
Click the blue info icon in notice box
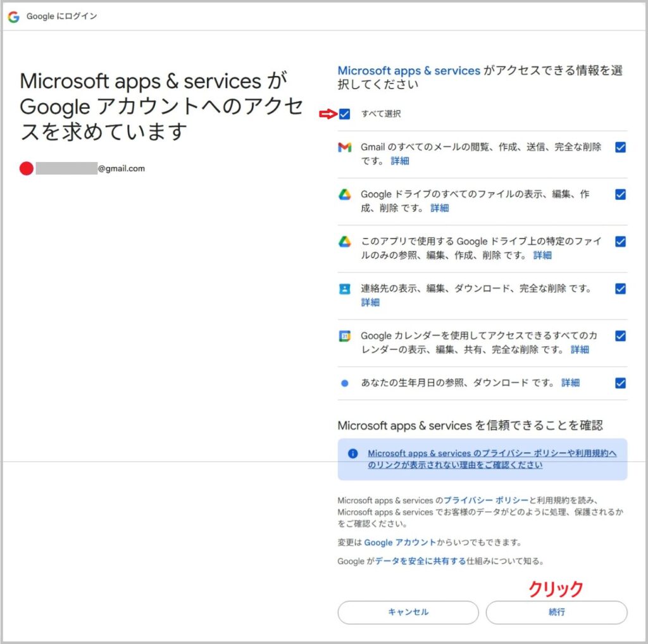(x=353, y=454)
